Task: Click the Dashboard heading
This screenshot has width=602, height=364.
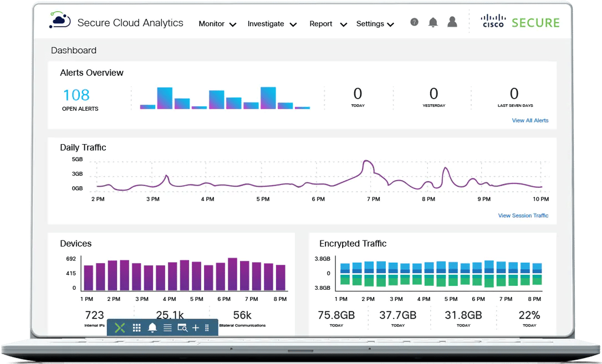Action: click(x=74, y=50)
